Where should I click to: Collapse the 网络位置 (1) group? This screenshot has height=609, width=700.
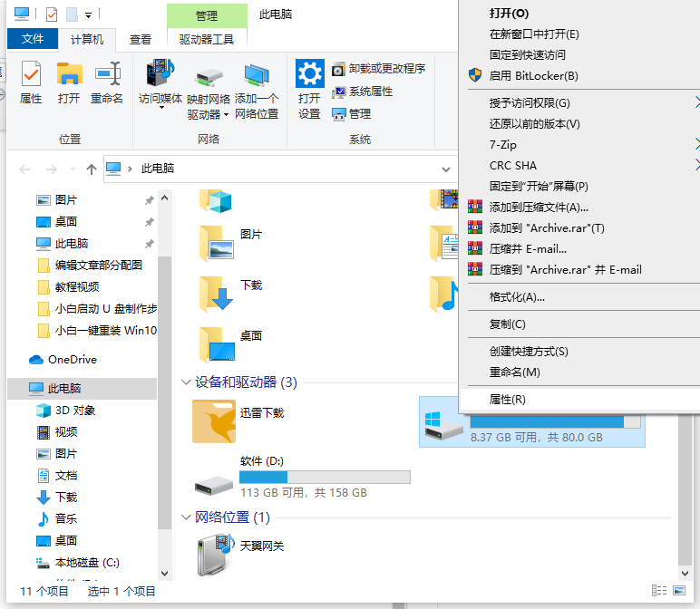[186, 517]
